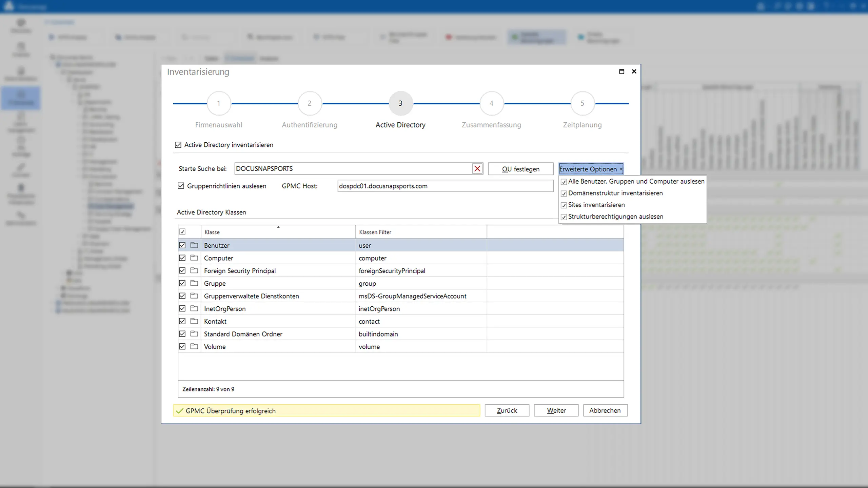Toggle Active Directory inventarisieren checkbox
Screen dimensions: 868x488
(178, 145)
